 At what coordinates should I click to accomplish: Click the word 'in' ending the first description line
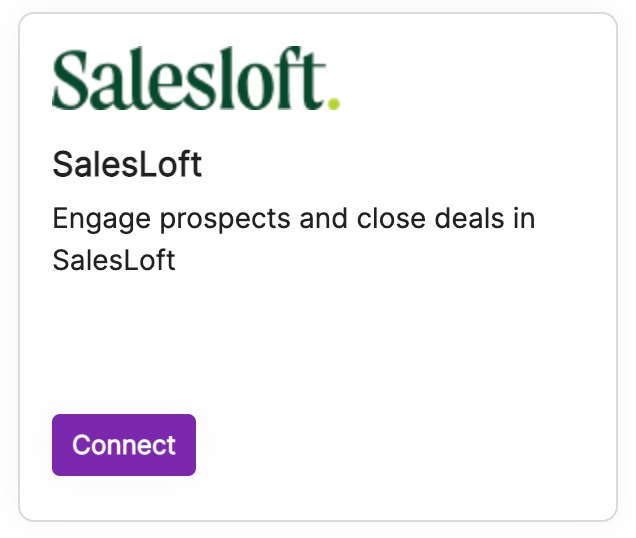(x=524, y=218)
